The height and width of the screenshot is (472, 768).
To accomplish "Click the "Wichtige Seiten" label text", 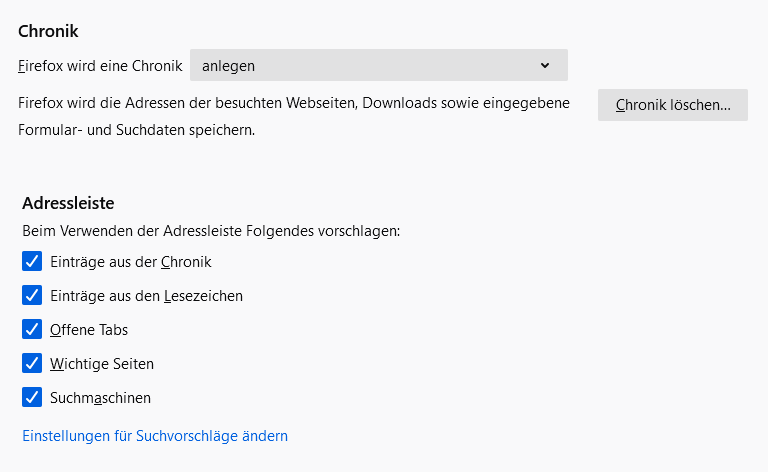I will tap(102, 364).
